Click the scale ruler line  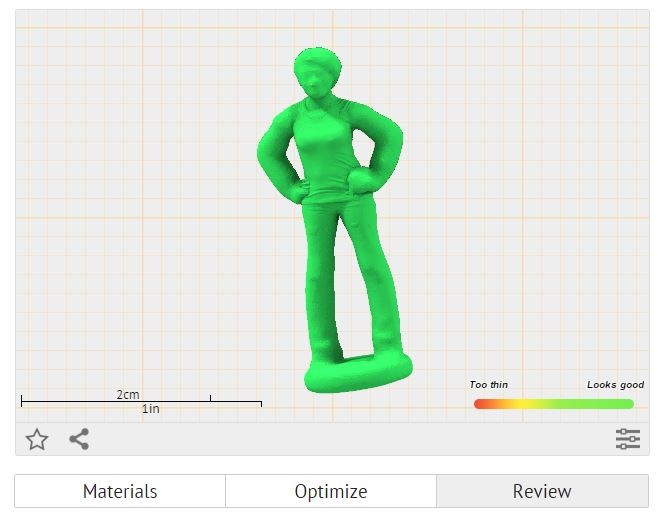pyautogui.click(x=141, y=401)
